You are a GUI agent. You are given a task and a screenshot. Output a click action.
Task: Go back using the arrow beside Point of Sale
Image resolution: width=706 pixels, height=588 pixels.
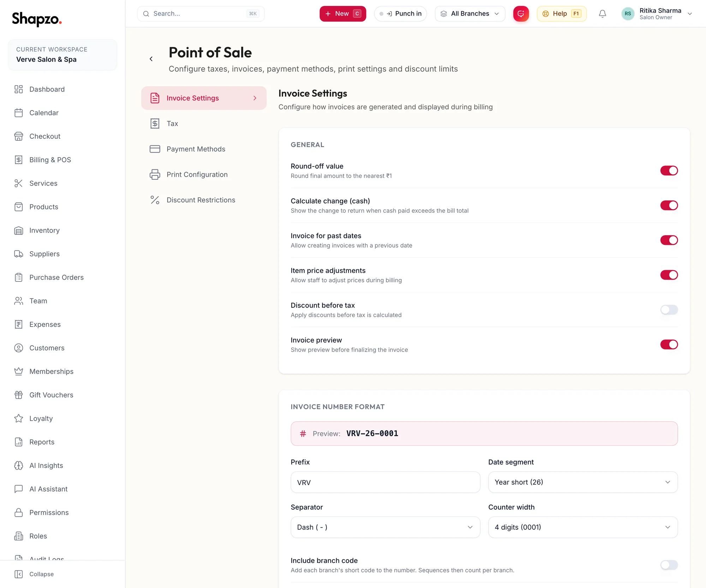(x=151, y=59)
